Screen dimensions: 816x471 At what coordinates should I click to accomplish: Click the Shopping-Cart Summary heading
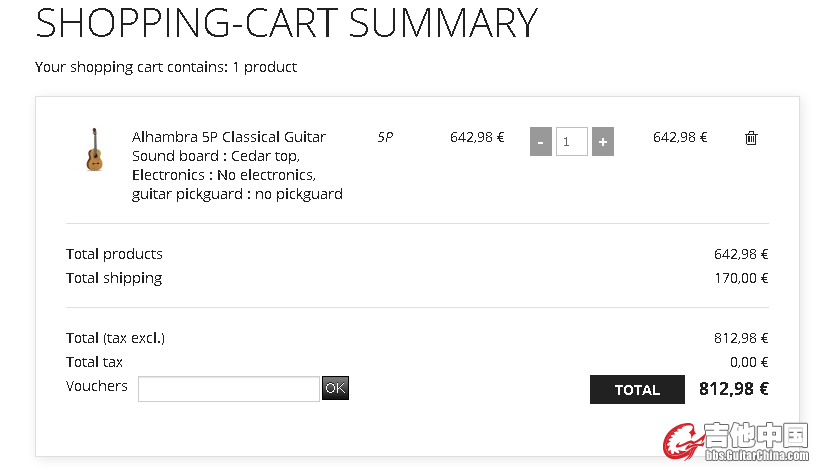pyautogui.click(x=286, y=23)
